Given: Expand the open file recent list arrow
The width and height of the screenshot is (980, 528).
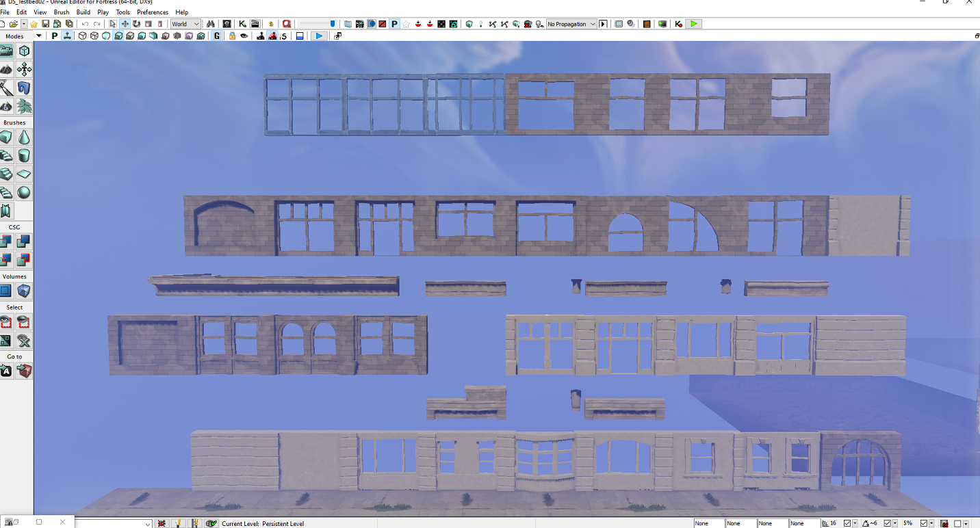Looking at the screenshot, I should (24, 24).
